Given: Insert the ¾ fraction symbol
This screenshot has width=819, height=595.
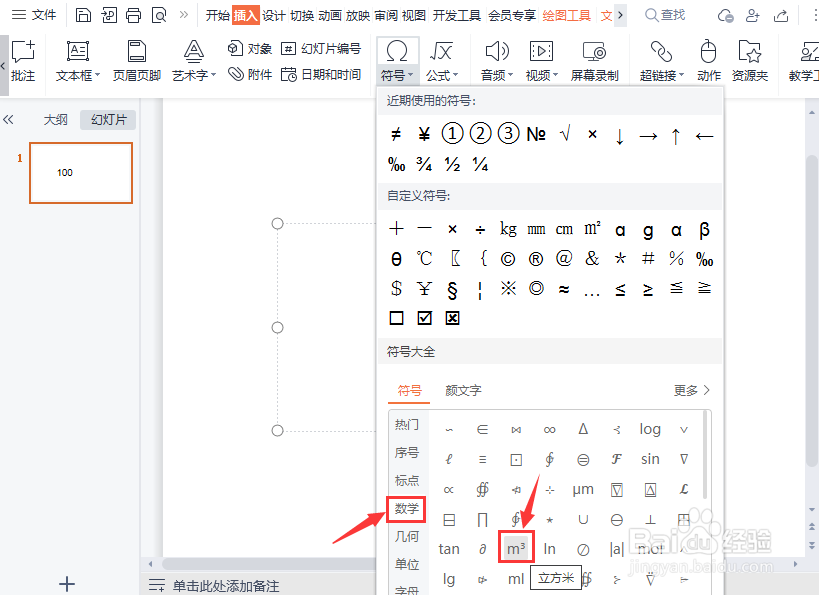Looking at the screenshot, I should [x=424, y=165].
